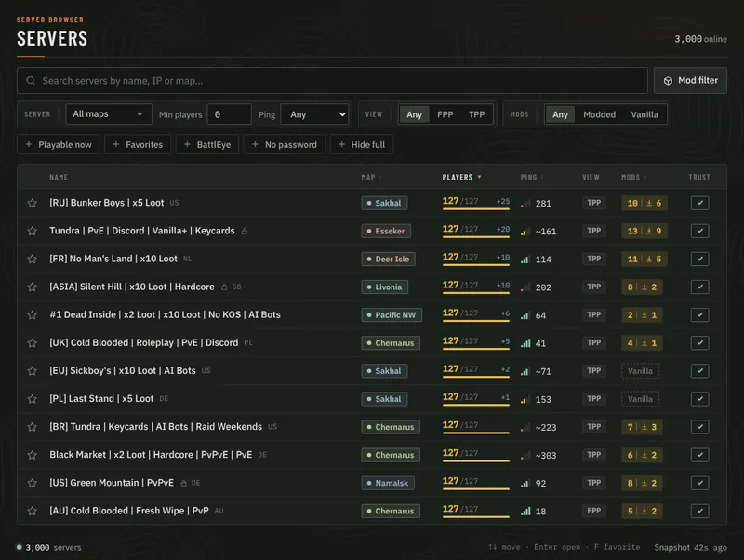Click the lock icon on Silent Hill row
The image size is (744, 560).
[x=224, y=287]
